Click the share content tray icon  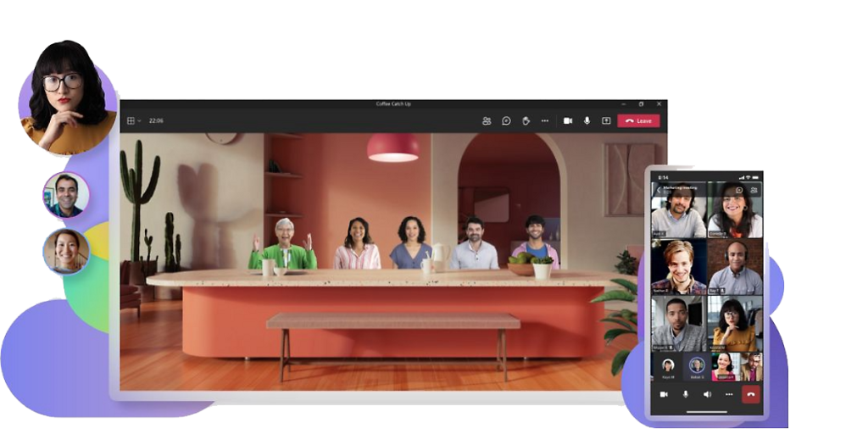[606, 120]
